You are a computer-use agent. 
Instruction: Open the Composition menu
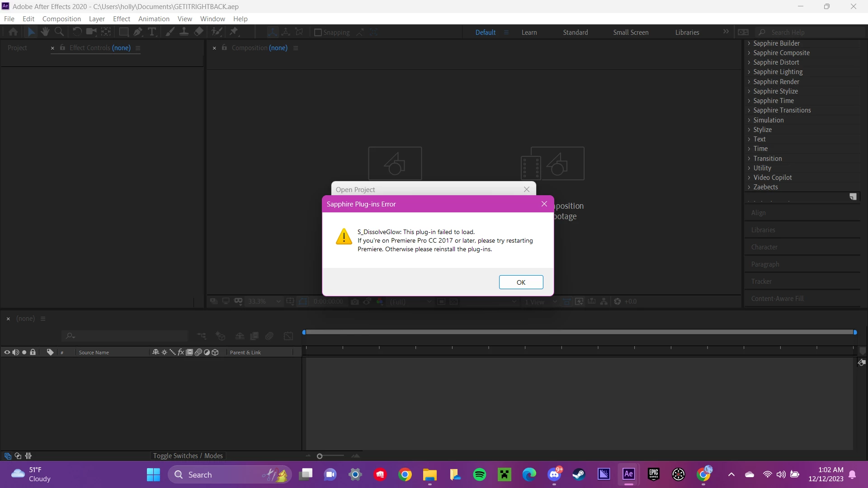pyautogui.click(x=61, y=19)
